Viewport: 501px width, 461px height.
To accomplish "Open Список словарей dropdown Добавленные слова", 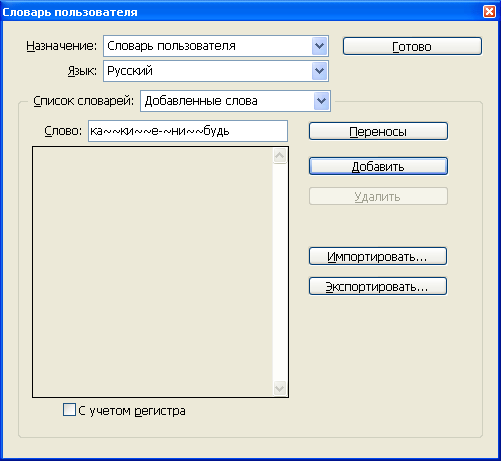I will click(x=235, y=101).
